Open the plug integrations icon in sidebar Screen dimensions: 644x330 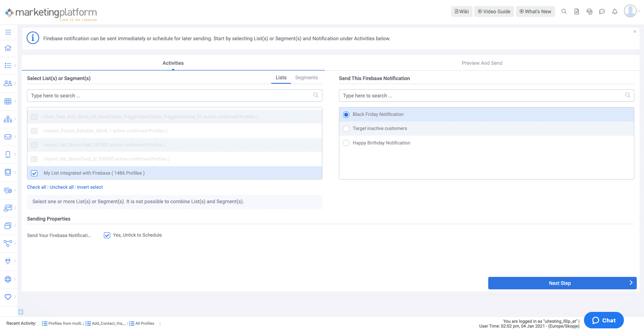(8, 261)
